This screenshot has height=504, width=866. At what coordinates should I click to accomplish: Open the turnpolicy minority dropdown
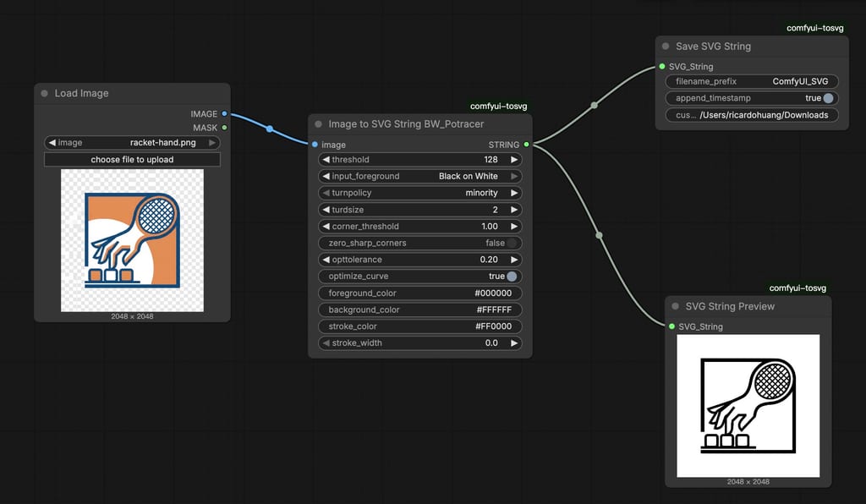(420, 193)
